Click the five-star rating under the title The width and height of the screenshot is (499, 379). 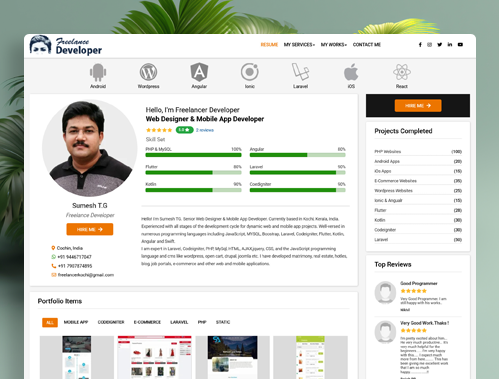click(159, 130)
